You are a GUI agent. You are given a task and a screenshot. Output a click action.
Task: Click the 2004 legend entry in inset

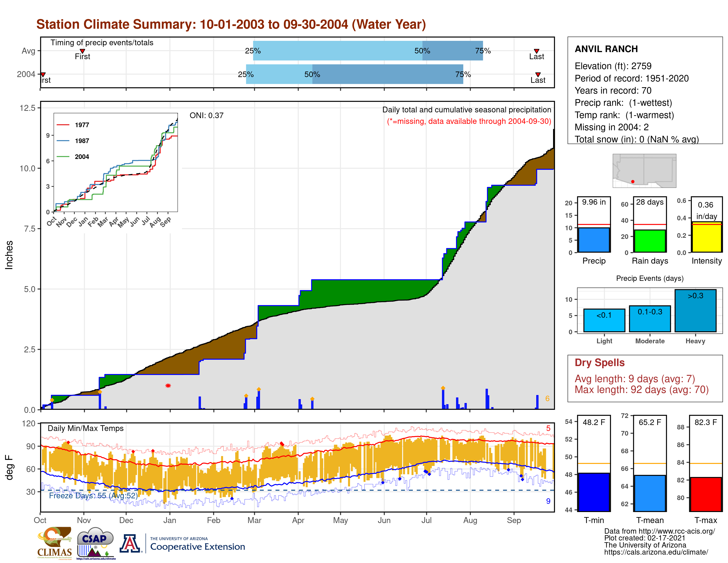(x=73, y=157)
